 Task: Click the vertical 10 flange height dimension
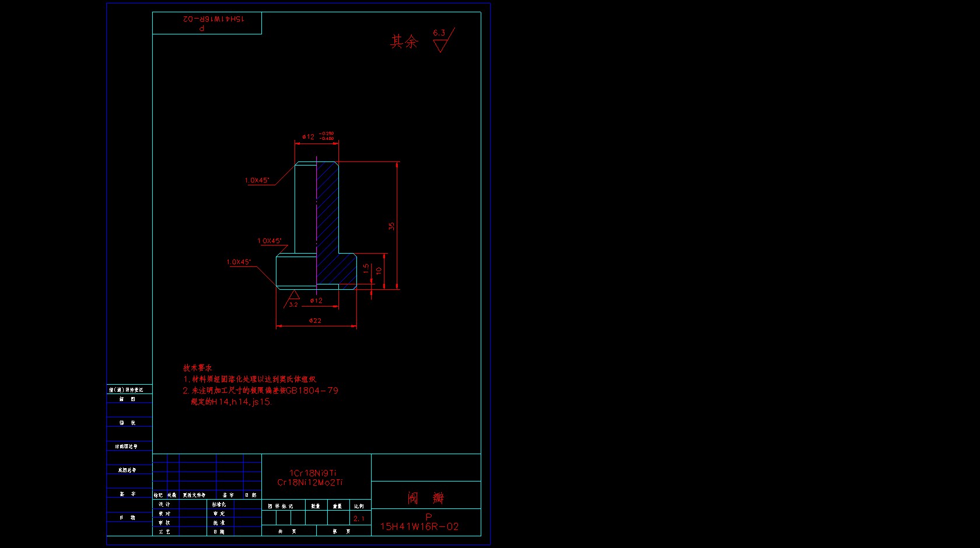[379, 271]
